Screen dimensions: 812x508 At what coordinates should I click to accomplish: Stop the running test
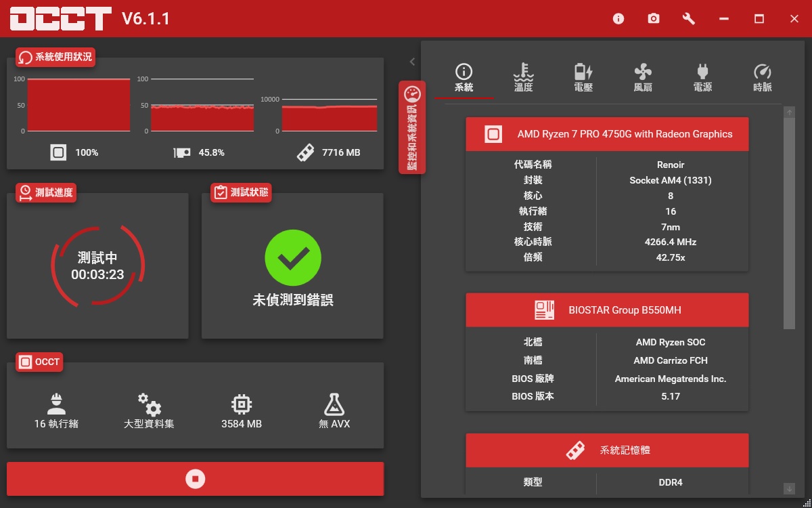point(195,479)
